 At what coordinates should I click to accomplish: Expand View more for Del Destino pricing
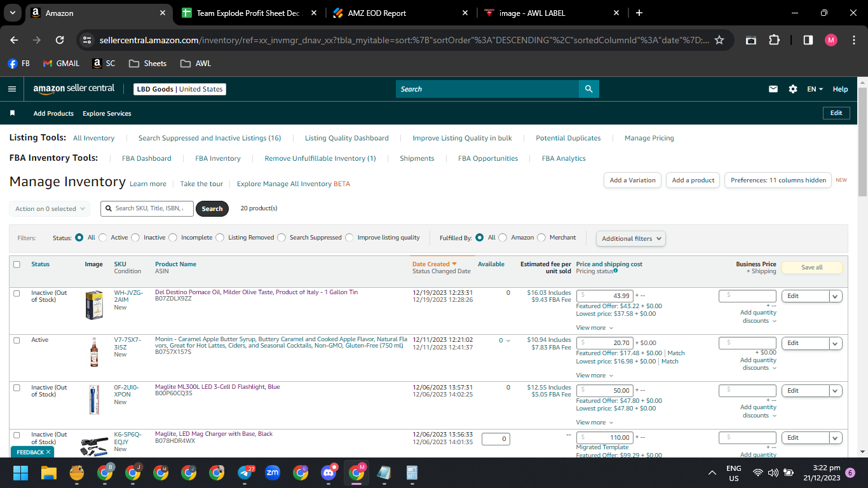pyautogui.click(x=595, y=328)
